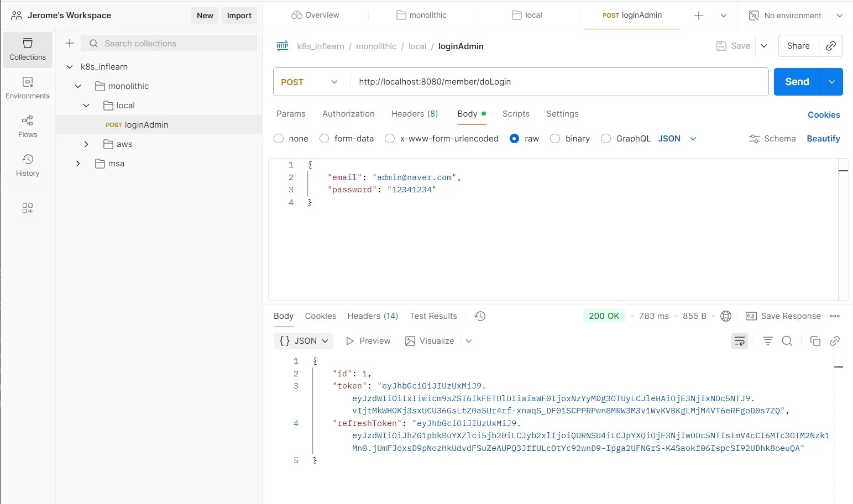This screenshot has width=853, height=504.
Task: Switch to the Authorization tab
Action: tap(348, 114)
